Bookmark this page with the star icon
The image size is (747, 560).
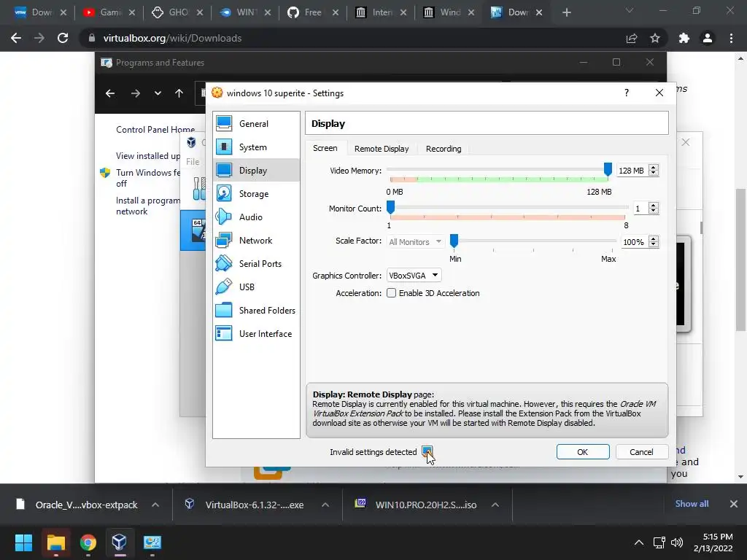(x=655, y=38)
